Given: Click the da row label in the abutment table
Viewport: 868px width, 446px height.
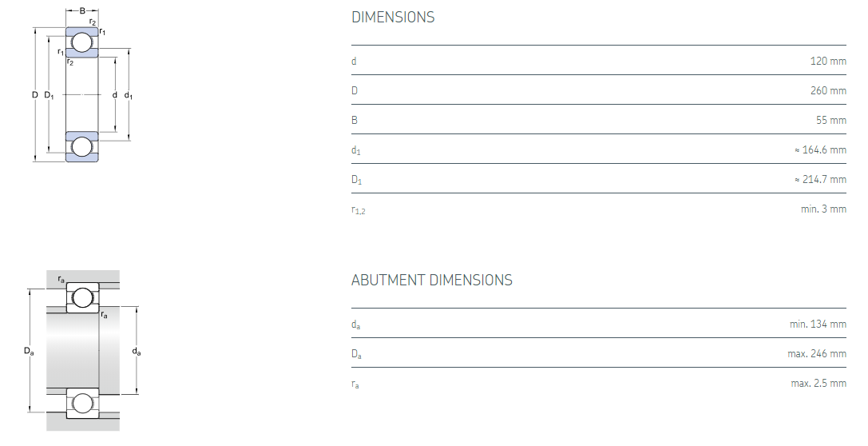Looking at the screenshot, I should [x=356, y=325].
